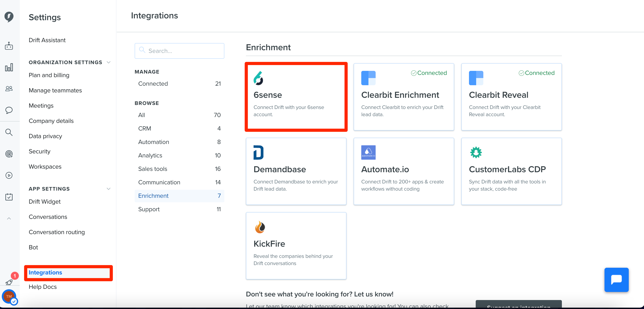Select the Communication category

pyautogui.click(x=179, y=182)
